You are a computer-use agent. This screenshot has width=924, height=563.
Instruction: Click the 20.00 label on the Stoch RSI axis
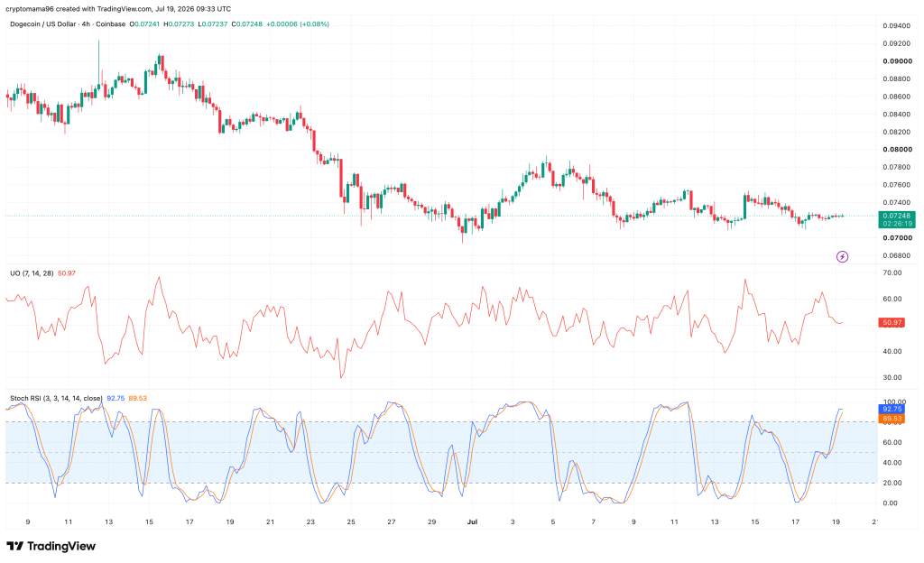tap(892, 483)
